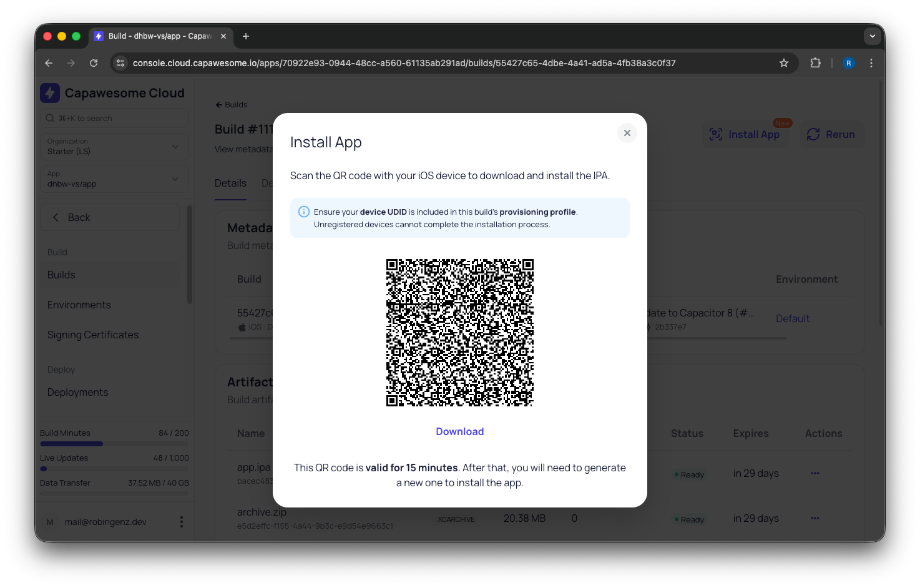Click the info icon in the UDID notice
The width and height of the screenshot is (920, 588).
(x=303, y=211)
